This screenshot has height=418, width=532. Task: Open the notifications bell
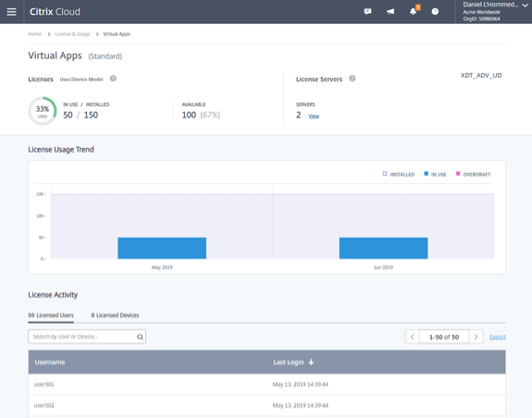(414, 11)
